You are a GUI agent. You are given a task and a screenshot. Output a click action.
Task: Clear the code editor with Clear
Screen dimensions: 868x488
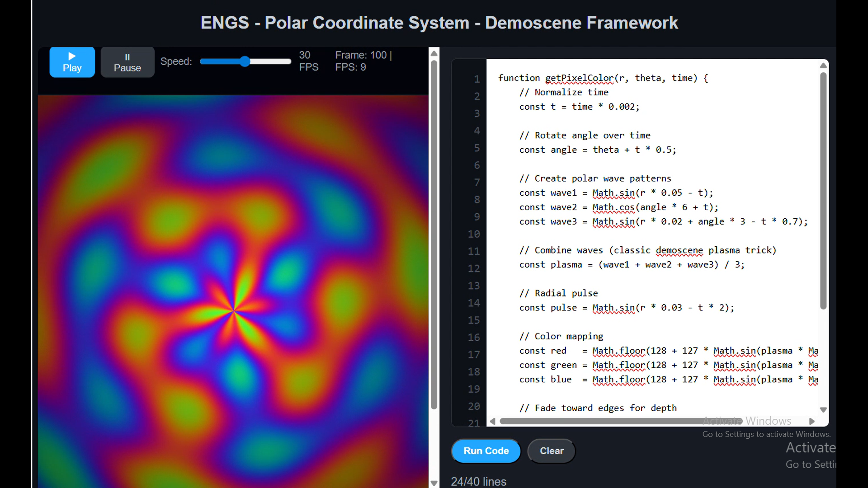(x=552, y=450)
